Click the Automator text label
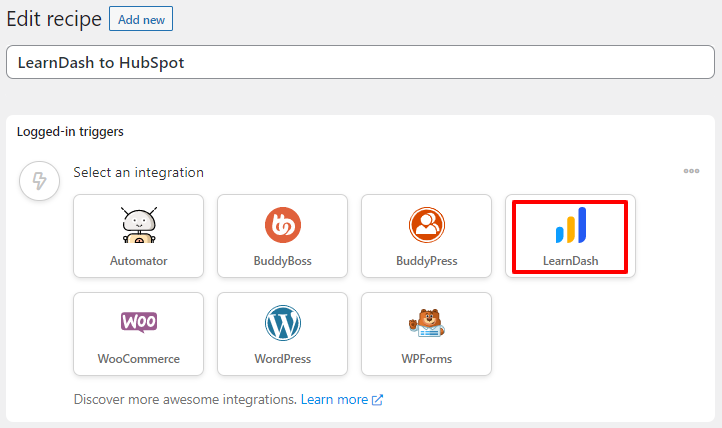The image size is (722, 428). [139, 261]
